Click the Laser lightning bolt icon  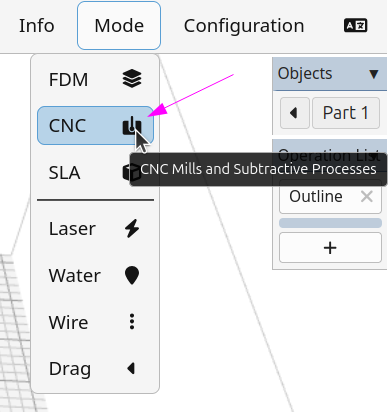click(x=132, y=229)
